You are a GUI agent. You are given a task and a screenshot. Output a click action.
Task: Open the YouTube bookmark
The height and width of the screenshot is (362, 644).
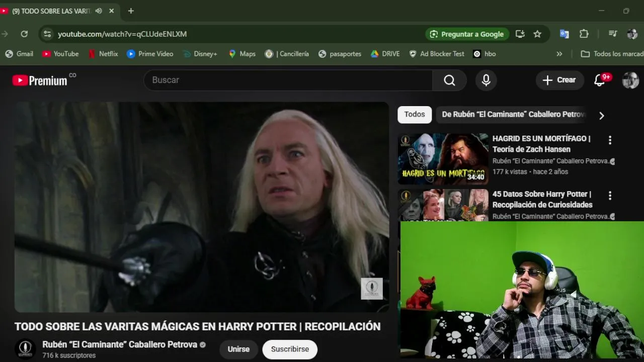point(60,54)
